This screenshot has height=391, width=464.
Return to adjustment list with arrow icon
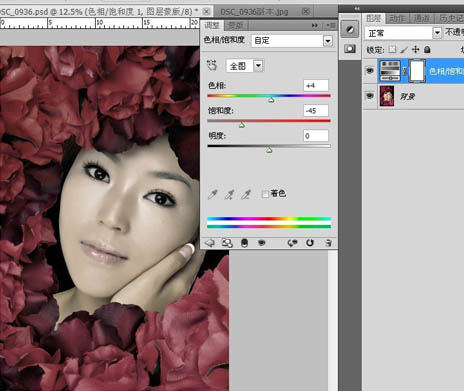(x=209, y=243)
